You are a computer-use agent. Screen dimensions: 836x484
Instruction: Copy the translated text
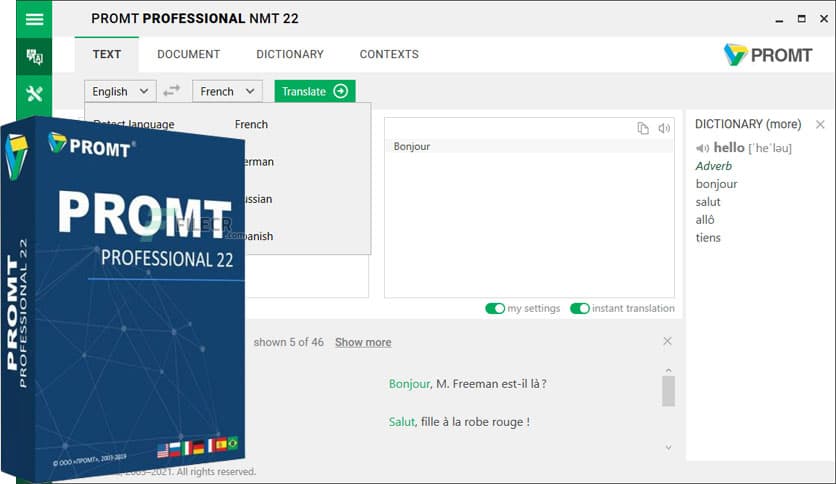click(643, 128)
